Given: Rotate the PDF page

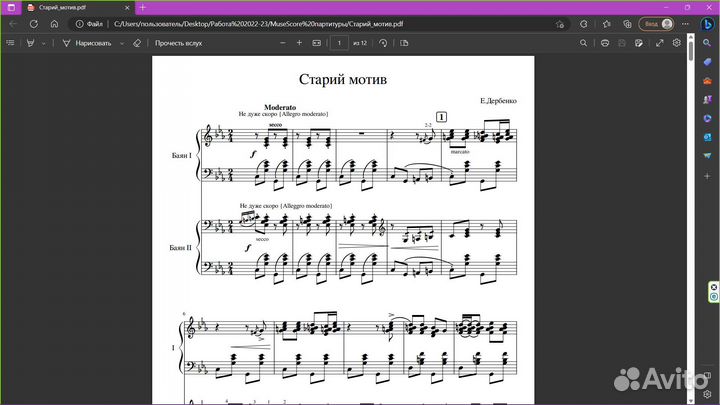Looking at the screenshot, I should pos(382,43).
